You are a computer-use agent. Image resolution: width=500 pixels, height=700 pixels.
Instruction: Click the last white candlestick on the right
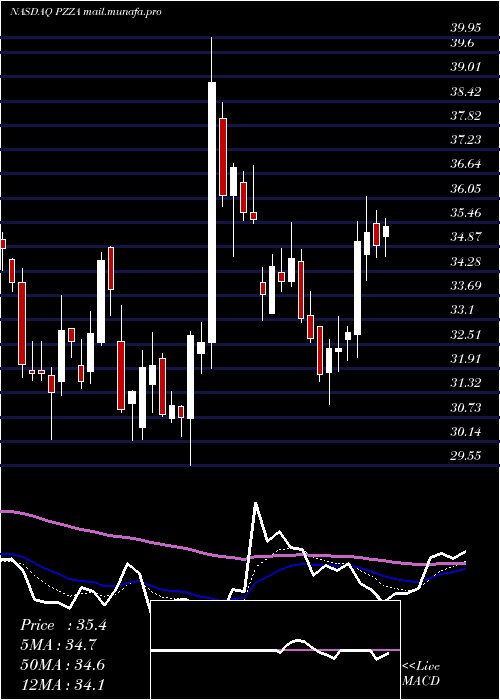(386, 231)
